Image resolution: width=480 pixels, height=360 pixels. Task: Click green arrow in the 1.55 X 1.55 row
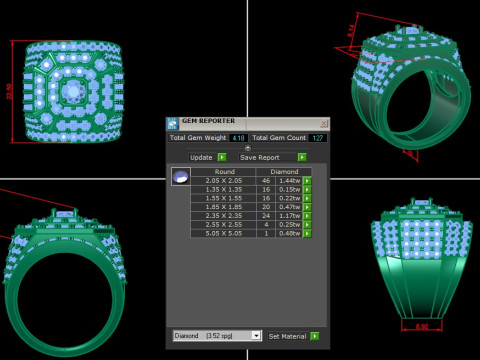[307, 198]
